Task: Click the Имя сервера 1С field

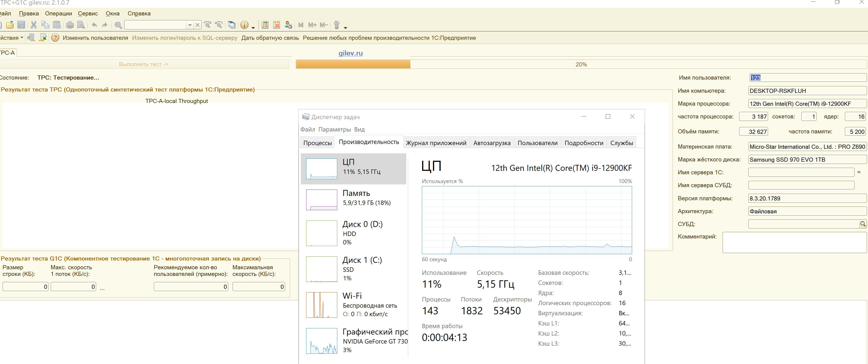Action: (801, 172)
